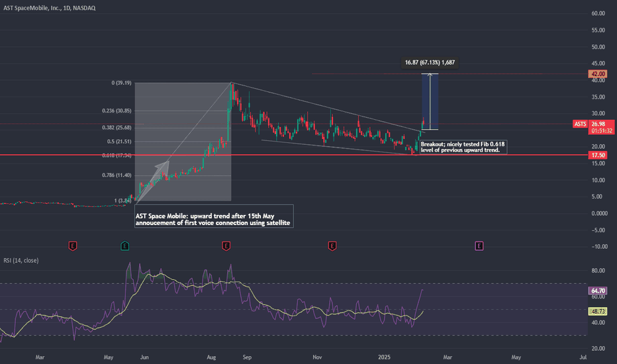This screenshot has width=617, height=364.
Task: Click the Fib label 0.786 (11.40)
Action: (x=117, y=175)
